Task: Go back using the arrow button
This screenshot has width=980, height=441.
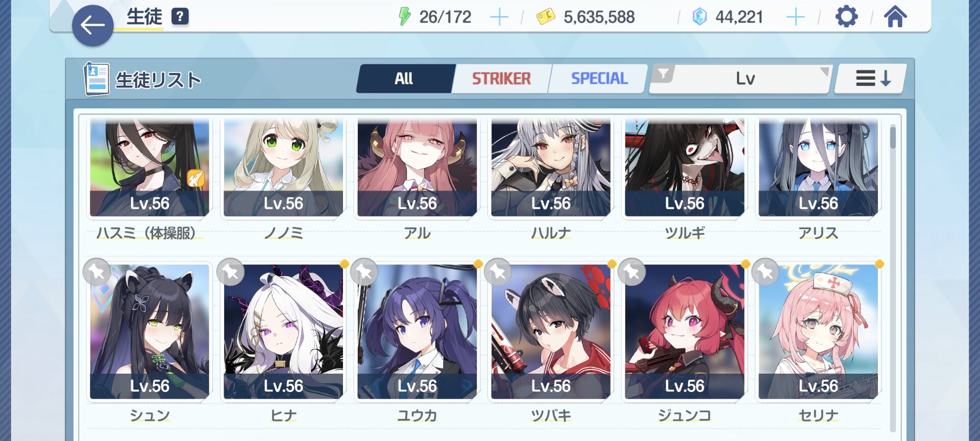Action: tap(92, 25)
